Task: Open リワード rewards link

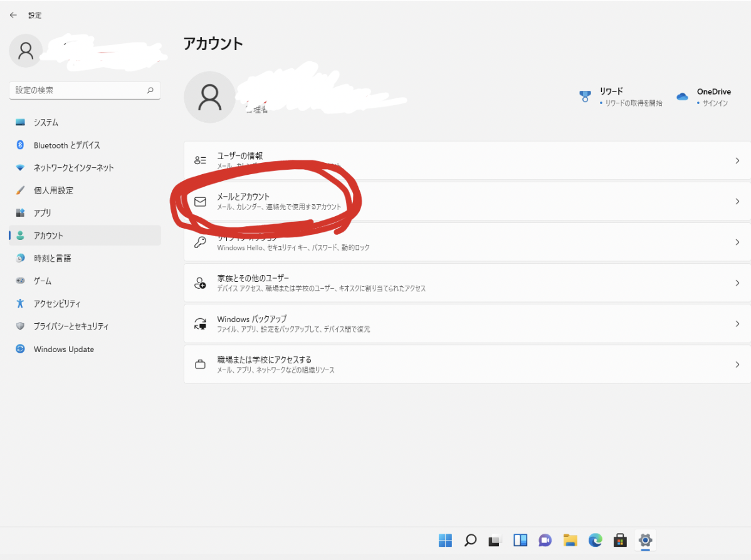Action: tap(621, 96)
